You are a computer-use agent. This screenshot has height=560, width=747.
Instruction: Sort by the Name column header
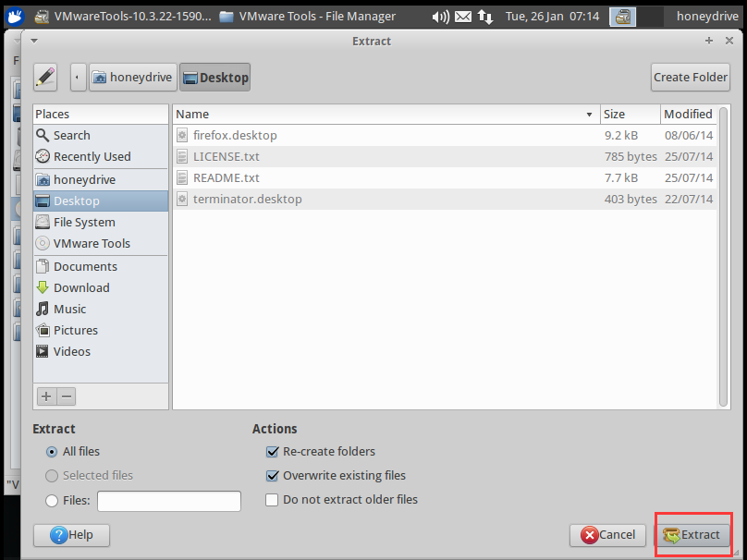coord(386,115)
